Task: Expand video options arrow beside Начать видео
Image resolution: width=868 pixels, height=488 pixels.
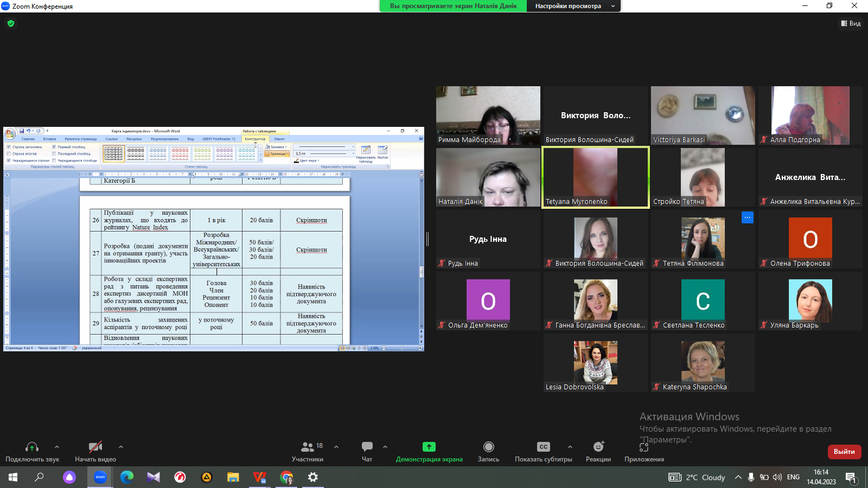Action: [121, 447]
